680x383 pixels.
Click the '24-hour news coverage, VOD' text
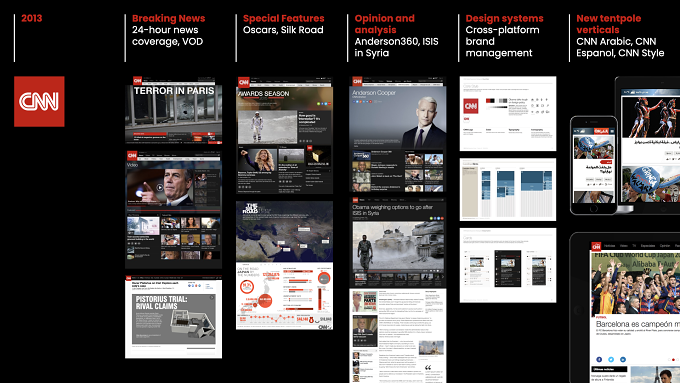pyautogui.click(x=167, y=36)
